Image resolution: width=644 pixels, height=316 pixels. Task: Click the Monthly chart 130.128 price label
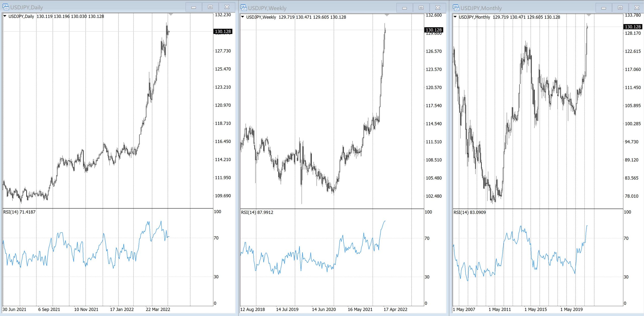click(633, 27)
